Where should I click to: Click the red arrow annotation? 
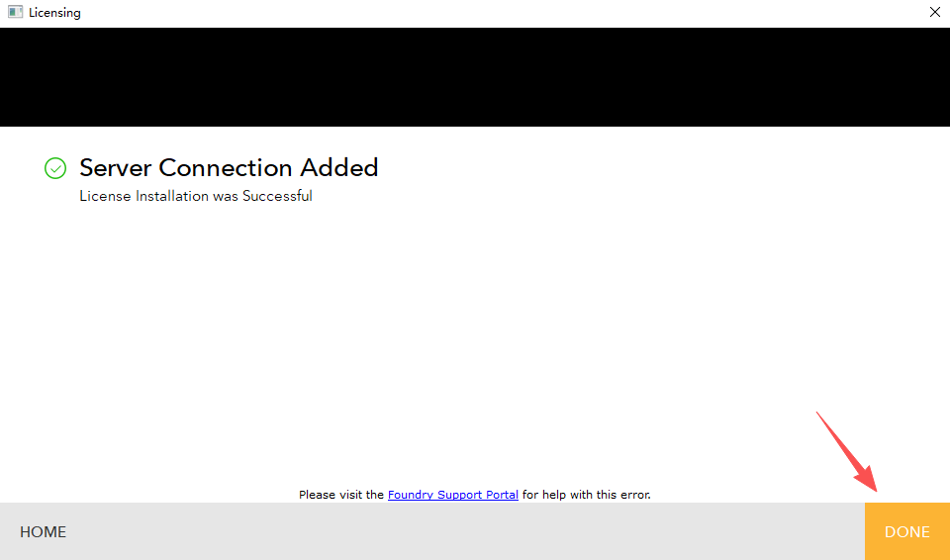click(847, 452)
